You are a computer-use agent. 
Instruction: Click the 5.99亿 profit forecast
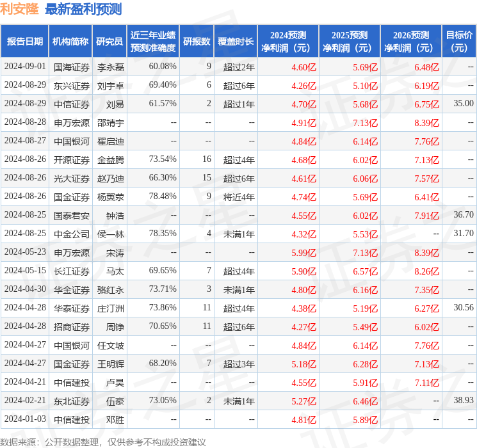pyautogui.click(x=304, y=253)
